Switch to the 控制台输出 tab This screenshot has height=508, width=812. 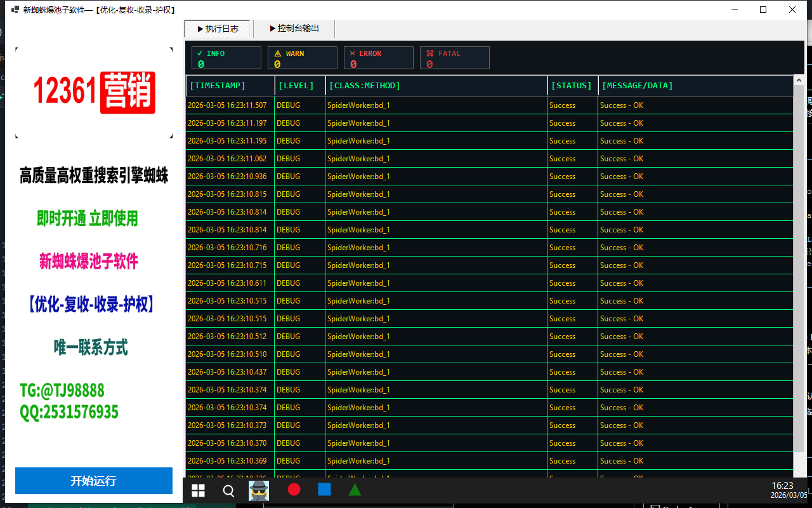(294, 28)
